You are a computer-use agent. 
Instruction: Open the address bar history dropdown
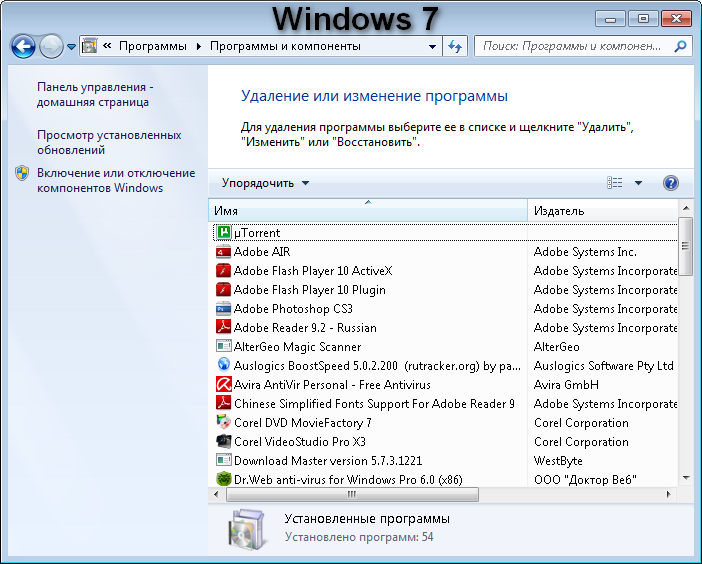click(432, 46)
